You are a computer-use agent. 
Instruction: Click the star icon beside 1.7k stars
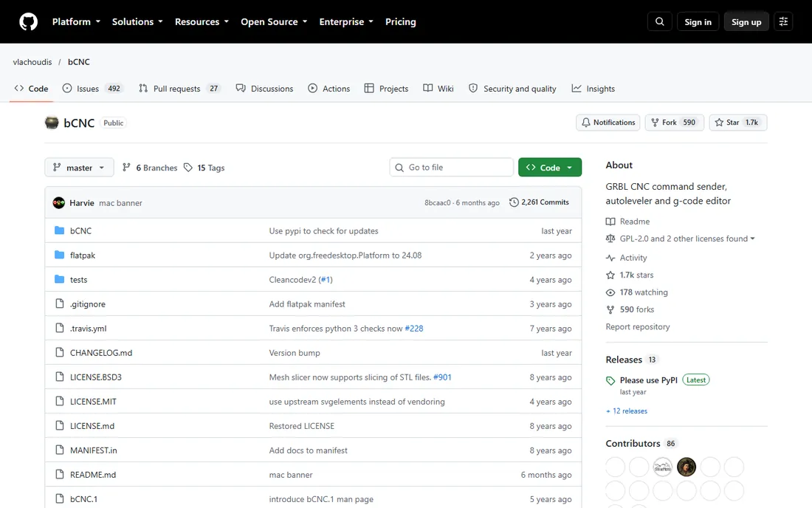pyautogui.click(x=610, y=275)
